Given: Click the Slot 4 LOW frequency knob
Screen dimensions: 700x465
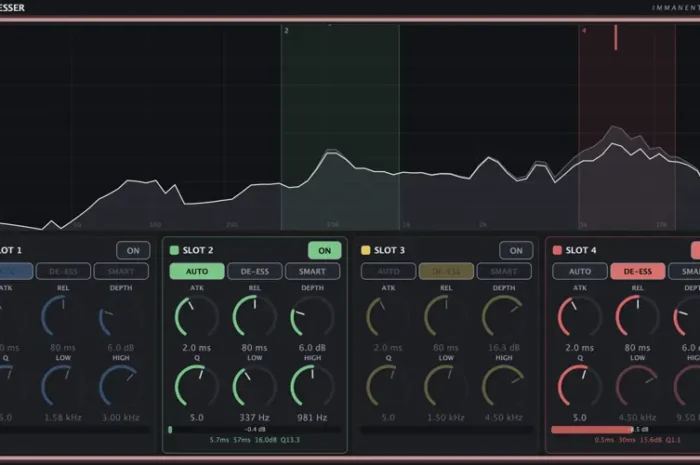Looking at the screenshot, I should coord(638,387).
